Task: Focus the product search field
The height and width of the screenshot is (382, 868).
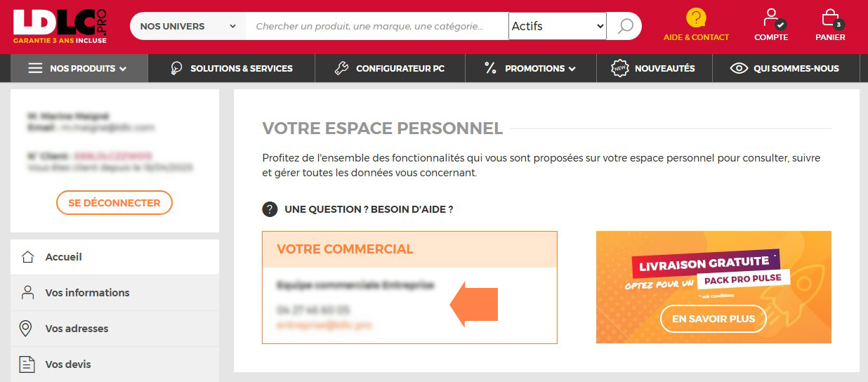Action: pyautogui.click(x=376, y=27)
